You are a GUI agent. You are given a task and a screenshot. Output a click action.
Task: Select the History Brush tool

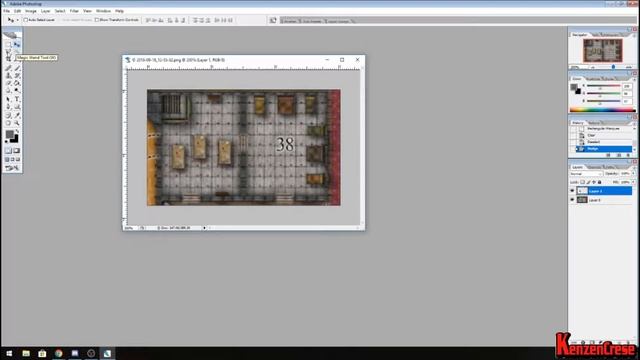click(x=17, y=76)
